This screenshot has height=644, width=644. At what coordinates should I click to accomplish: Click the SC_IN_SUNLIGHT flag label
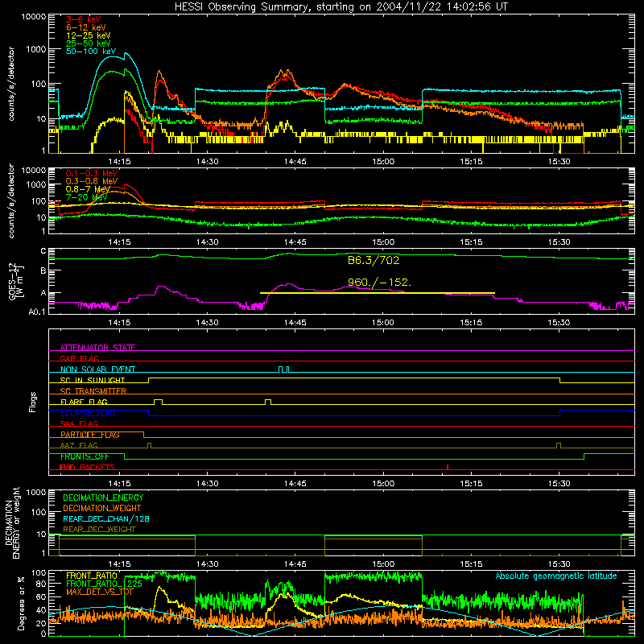[93, 380]
